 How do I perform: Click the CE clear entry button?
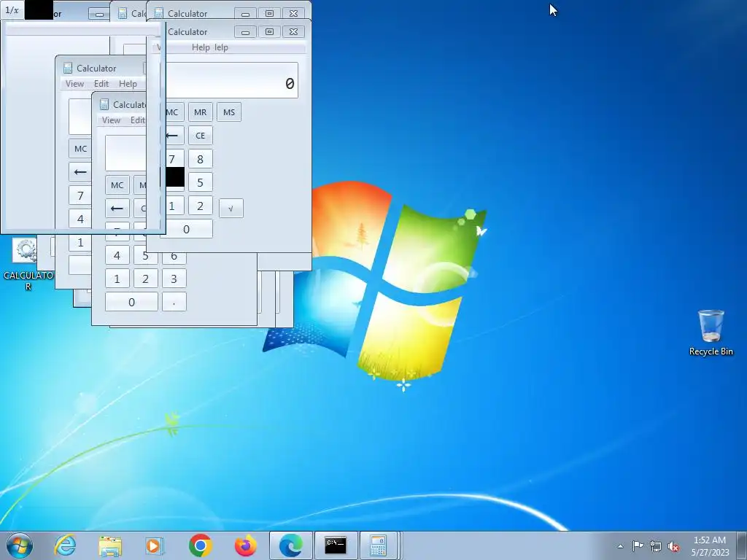(200, 136)
